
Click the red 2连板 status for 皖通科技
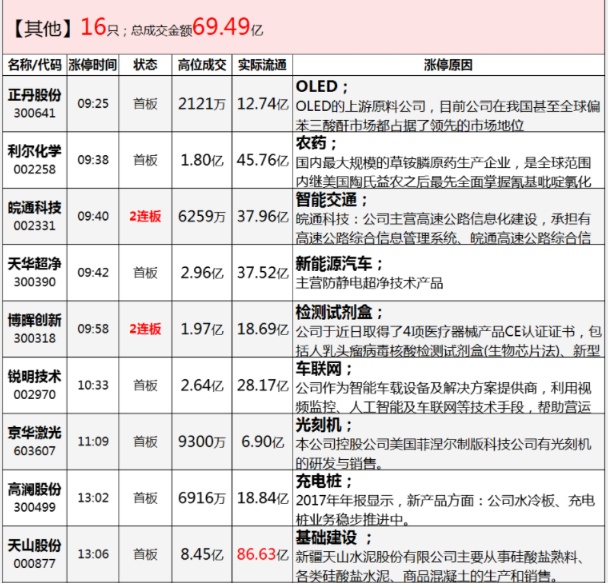tap(145, 216)
